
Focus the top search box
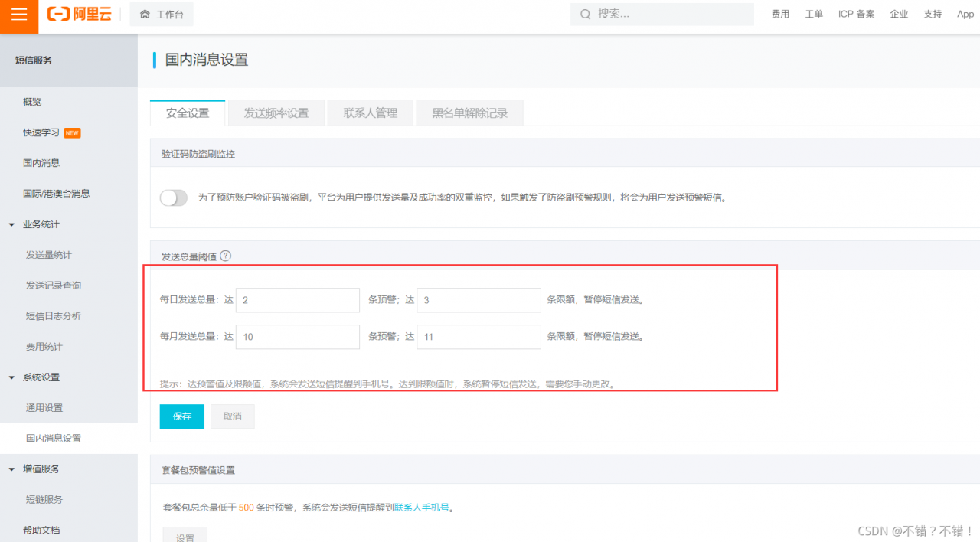pyautogui.click(x=662, y=15)
